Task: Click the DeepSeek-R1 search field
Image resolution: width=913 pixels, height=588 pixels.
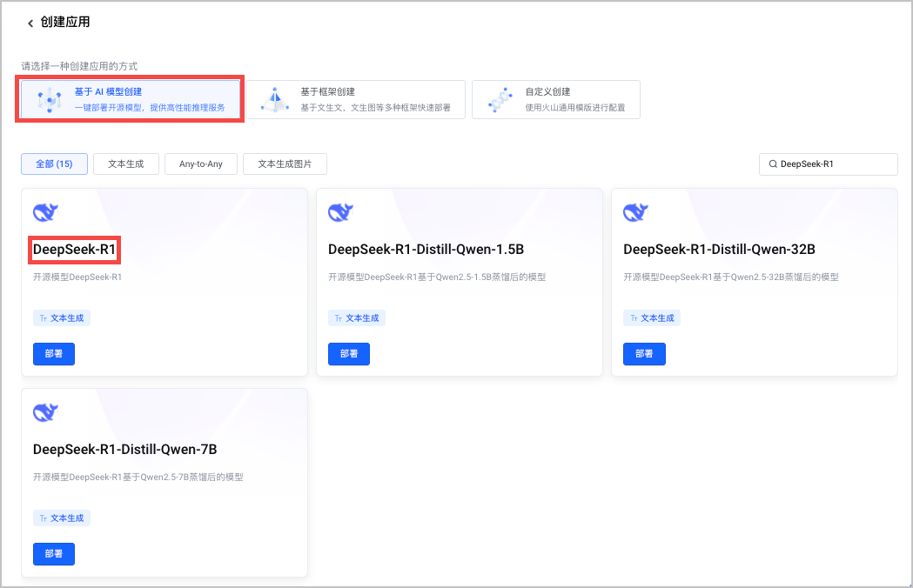Action: [x=828, y=164]
